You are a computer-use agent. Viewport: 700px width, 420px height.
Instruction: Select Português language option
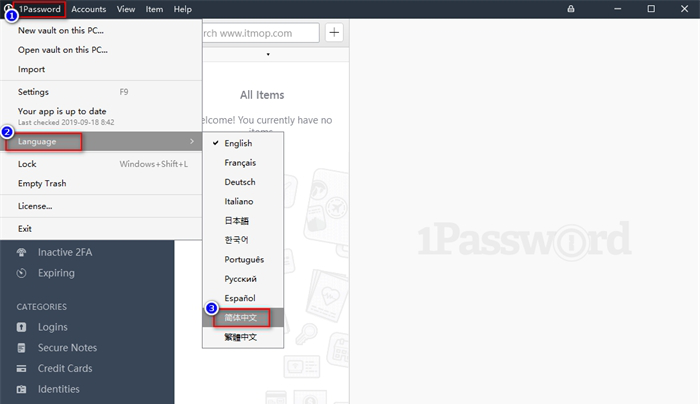[243, 259]
